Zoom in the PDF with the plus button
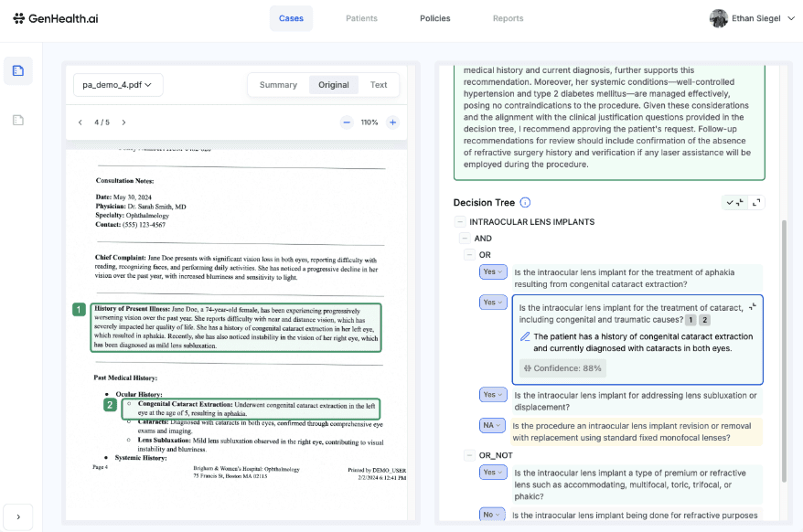This screenshot has width=803, height=532. pyautogui.click(x=392, y=122)
